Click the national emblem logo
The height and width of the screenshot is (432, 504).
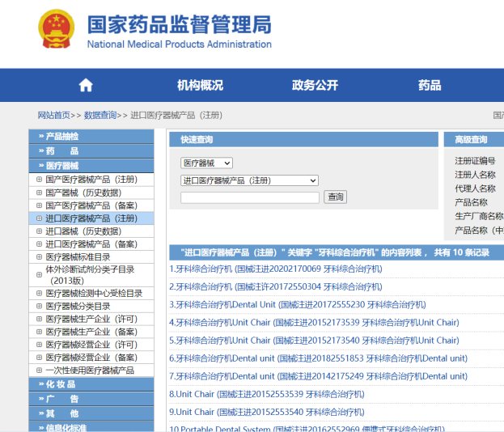click(x=57, y=29)
